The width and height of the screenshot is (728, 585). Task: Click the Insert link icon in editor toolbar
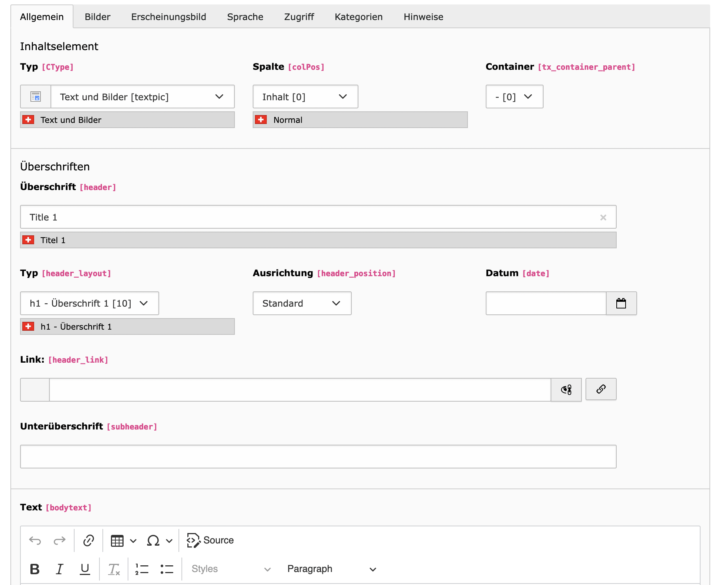point(89,540)
